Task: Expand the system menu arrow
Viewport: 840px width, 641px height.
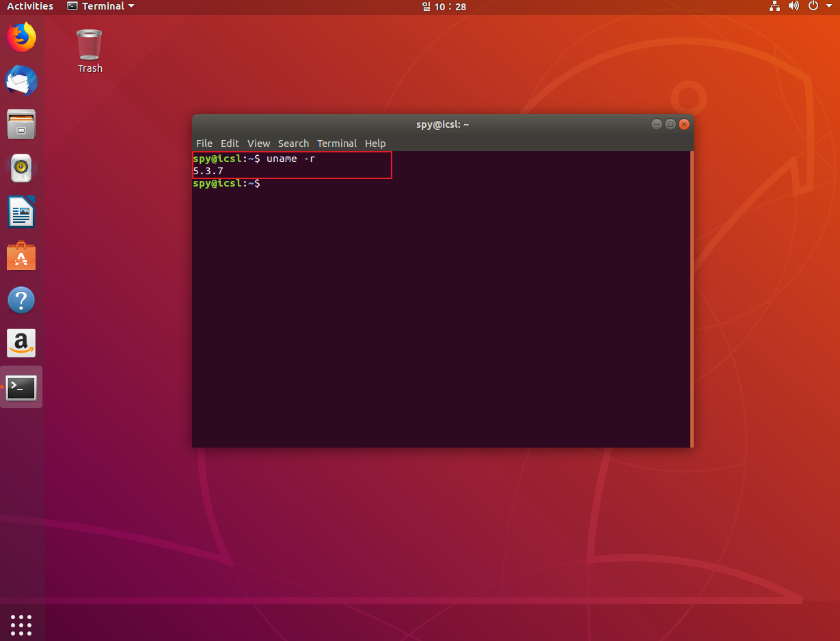Action: point(828,6)
